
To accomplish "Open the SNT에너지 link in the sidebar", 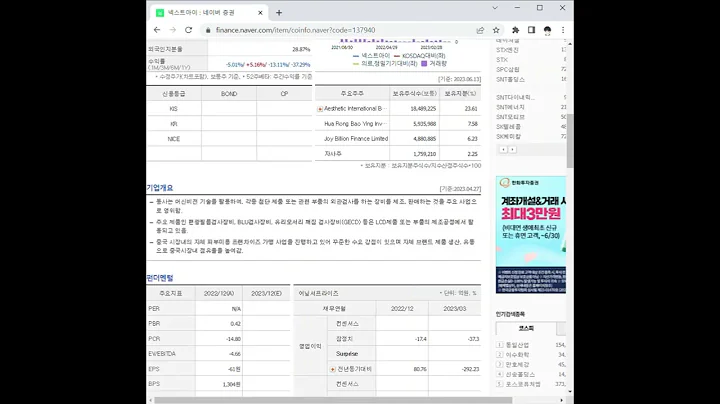I will pos(510,107).
